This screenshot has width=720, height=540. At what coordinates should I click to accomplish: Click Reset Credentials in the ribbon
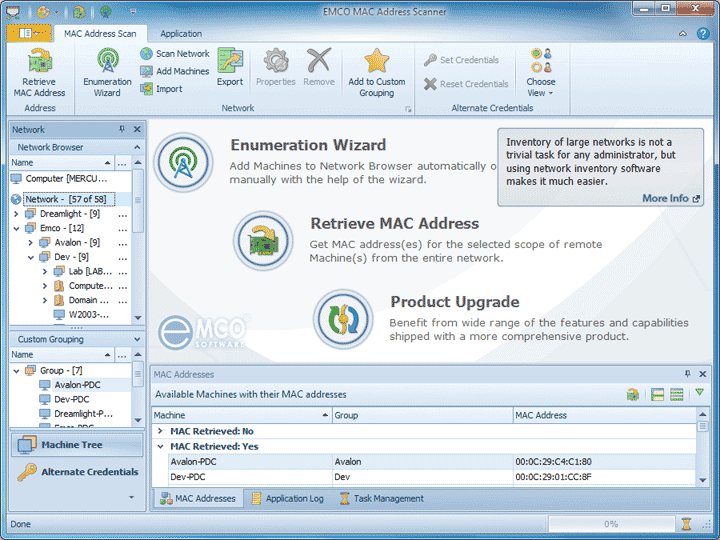click(x=467, y=84)
